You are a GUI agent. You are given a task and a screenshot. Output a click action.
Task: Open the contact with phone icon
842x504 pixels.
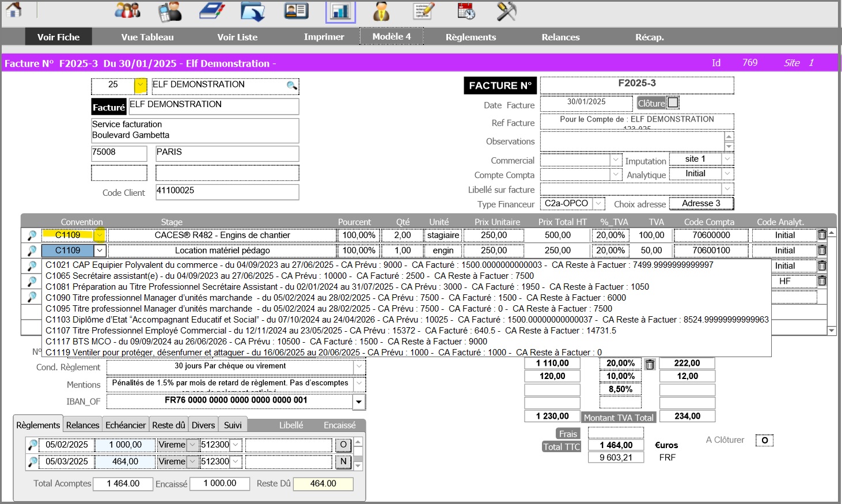(x=169, y=11)
